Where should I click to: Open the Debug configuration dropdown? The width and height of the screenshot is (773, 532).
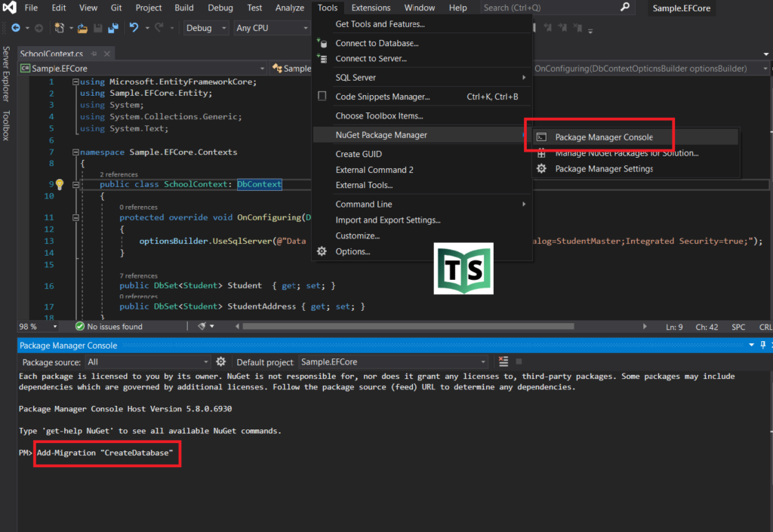(205, 27)
